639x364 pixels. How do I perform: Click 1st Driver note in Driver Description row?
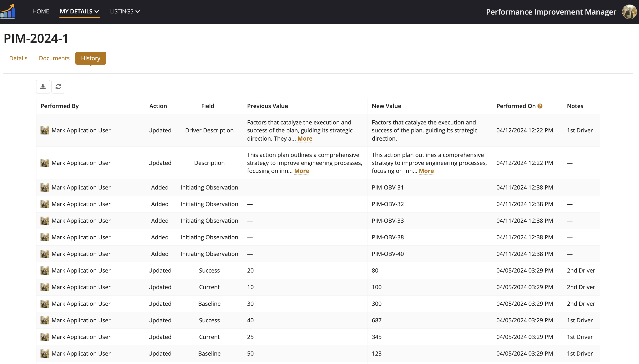580,130
